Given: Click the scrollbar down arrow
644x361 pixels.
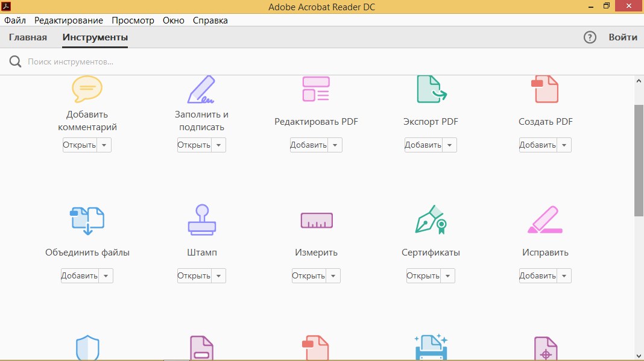Looking at the screenshot, I should click(639, 356).
